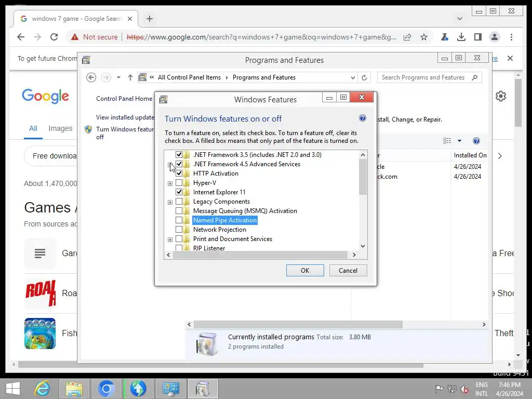The width and height of the screenshot is (532, 399).
Task: Click the Chrome back arrow
Action: 21,37
